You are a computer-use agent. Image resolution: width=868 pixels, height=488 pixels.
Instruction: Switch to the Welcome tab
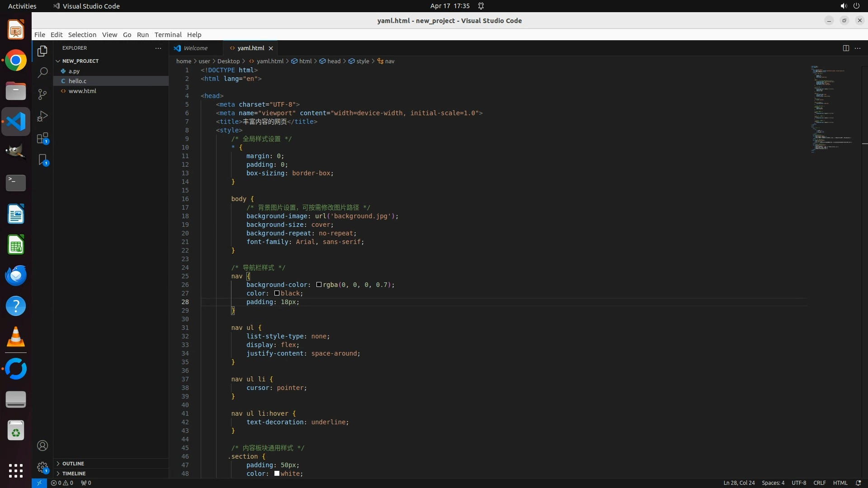pos(195,48)
